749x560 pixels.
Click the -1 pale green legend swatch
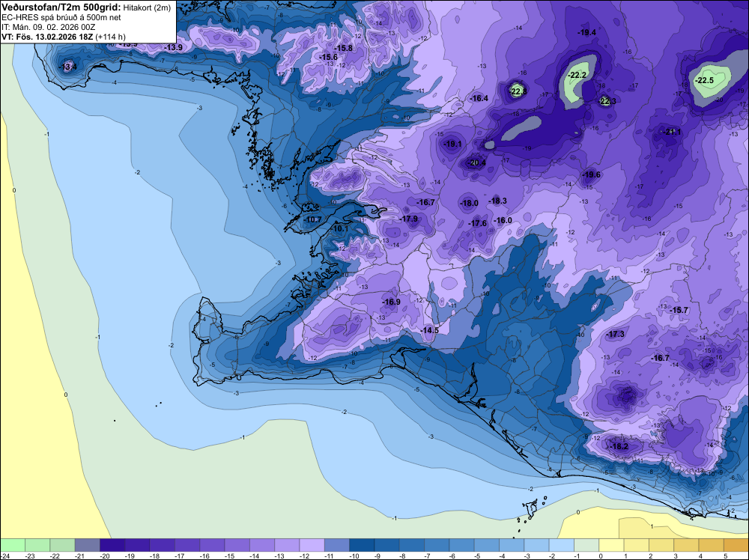(586, 545)
